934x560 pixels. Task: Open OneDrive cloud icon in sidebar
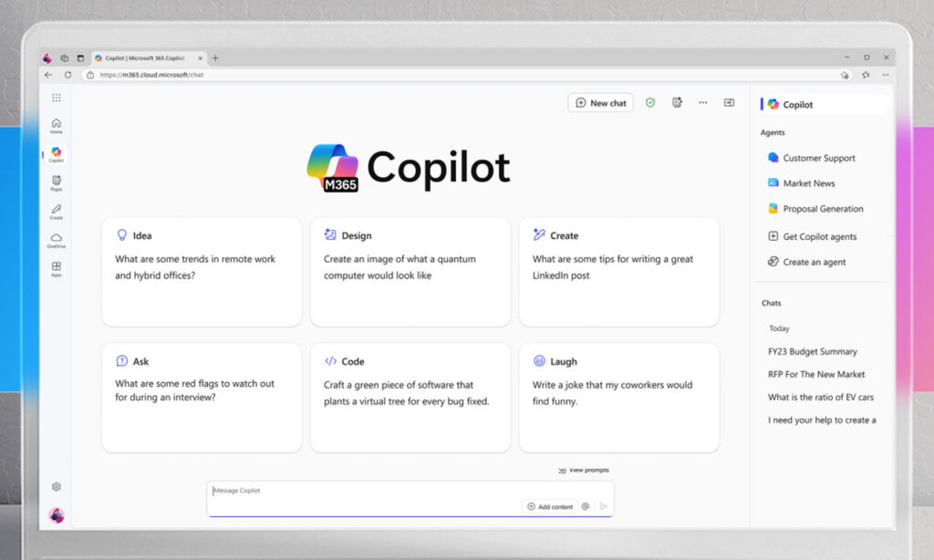(56, 240)
